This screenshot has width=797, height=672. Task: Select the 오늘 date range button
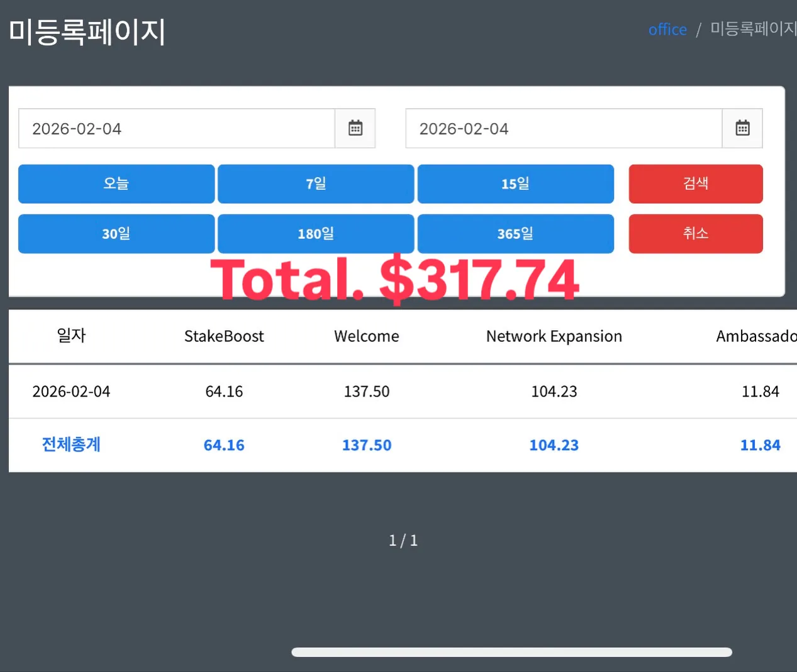coord(116,184)
